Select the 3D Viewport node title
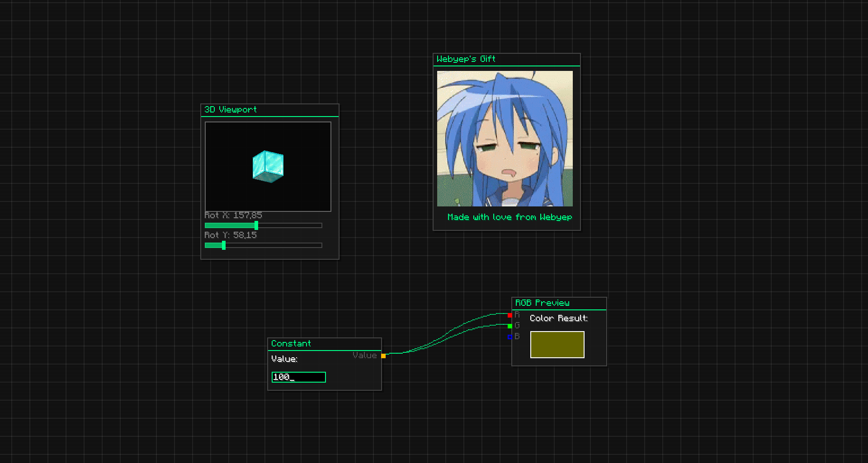The height and width of the screenshot is (463, 868). click(231, 110)
